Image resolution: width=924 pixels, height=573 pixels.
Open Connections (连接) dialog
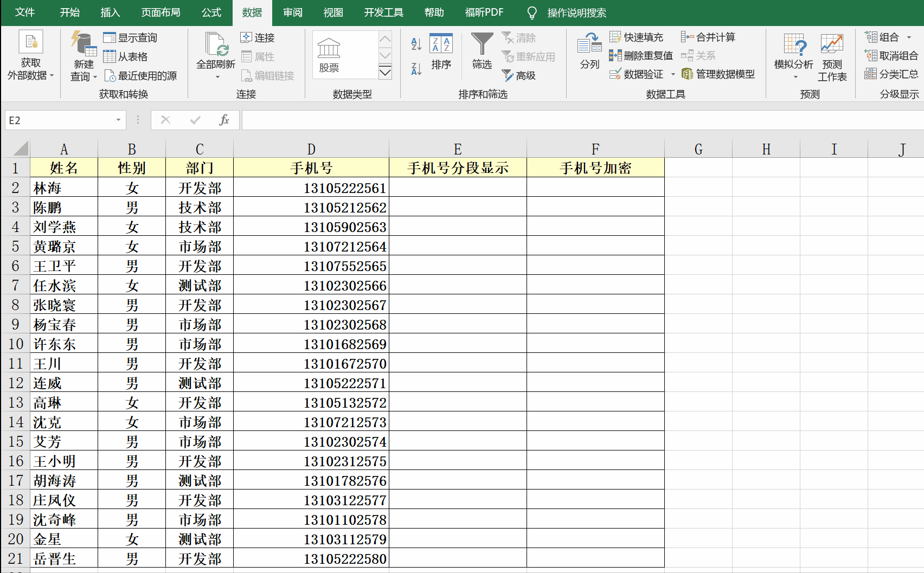pyautogui.click(x=258, y=37)
